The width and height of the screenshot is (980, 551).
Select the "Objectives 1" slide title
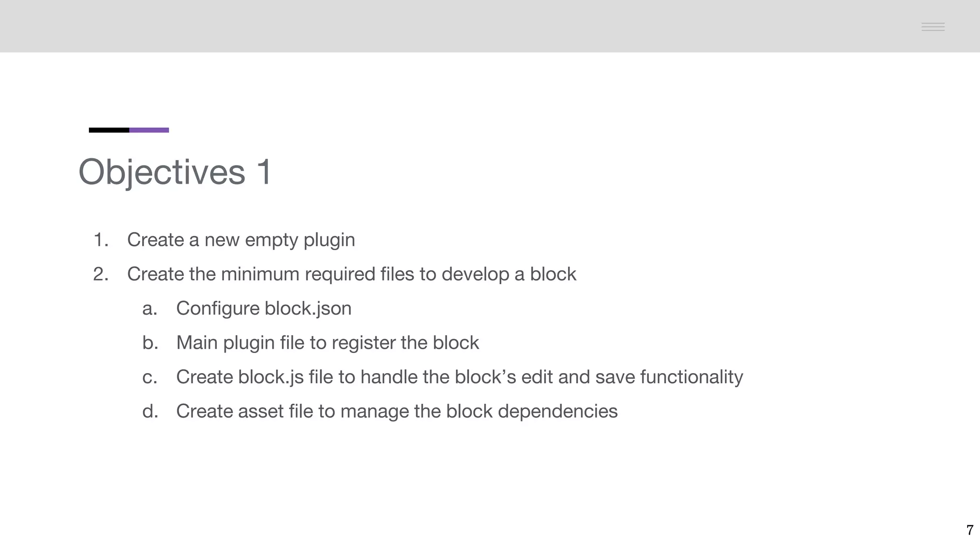tap(175, 172)
